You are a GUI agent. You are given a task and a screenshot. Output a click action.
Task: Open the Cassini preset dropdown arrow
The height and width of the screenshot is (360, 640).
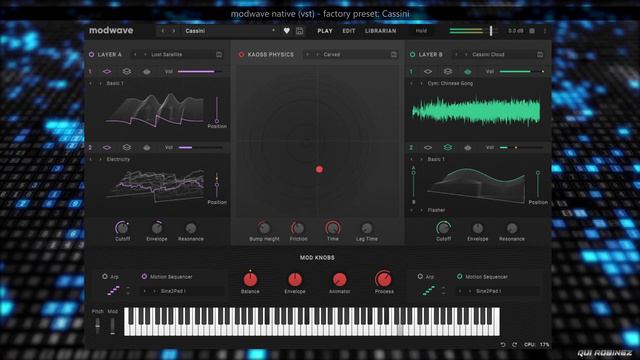273,31
